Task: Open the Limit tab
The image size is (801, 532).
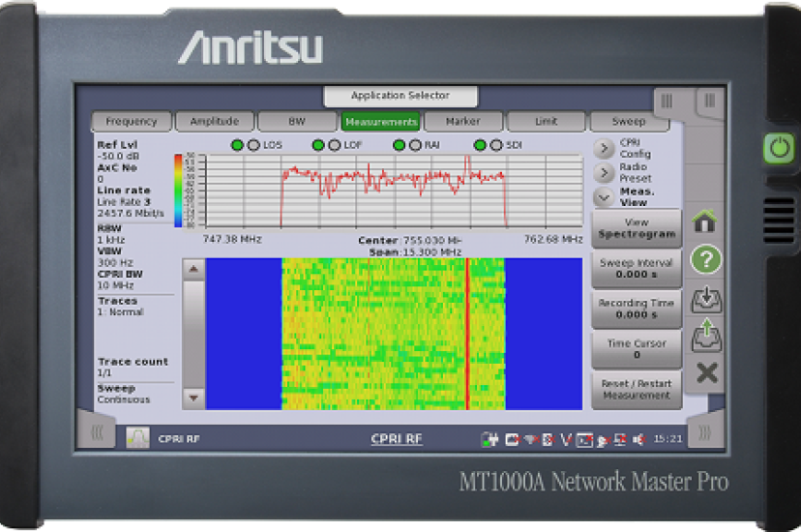Action: click(x=546, y=122)
